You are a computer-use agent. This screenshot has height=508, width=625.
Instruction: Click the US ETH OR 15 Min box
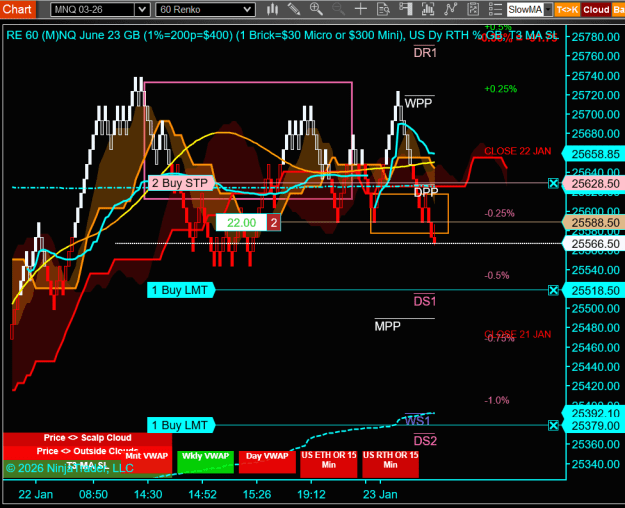(328, 463)
